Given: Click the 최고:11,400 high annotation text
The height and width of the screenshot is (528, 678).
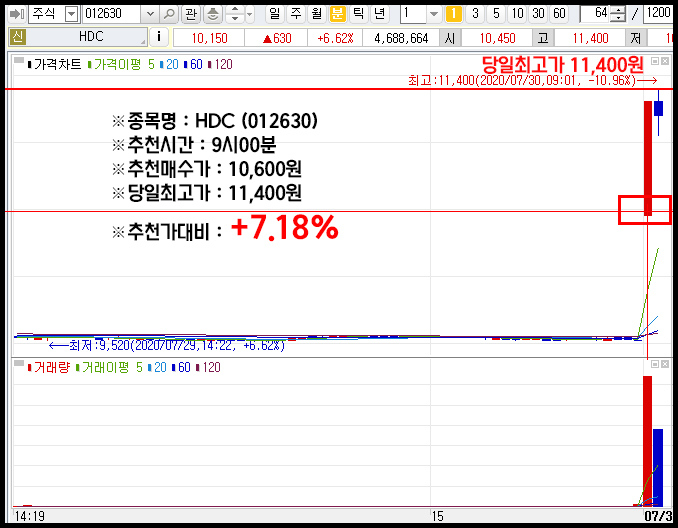Looking at the screenshot, I should pos(522,80).
